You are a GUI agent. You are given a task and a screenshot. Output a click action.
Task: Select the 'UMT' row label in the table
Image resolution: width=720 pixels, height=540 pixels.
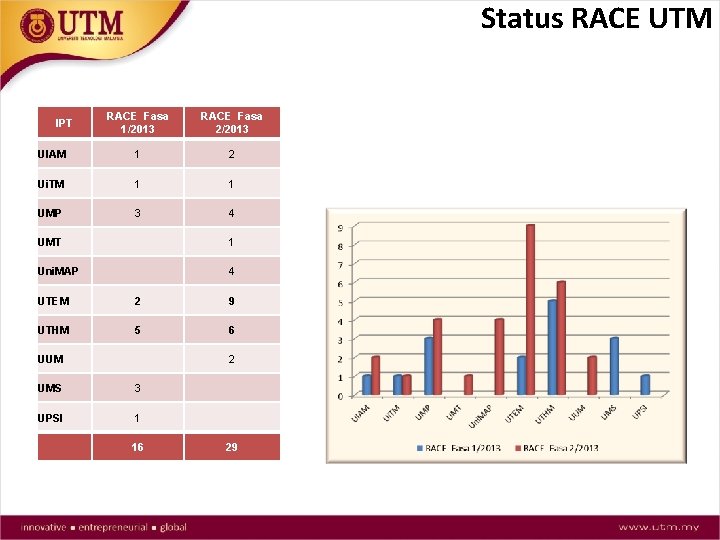[x=49, y=242]
